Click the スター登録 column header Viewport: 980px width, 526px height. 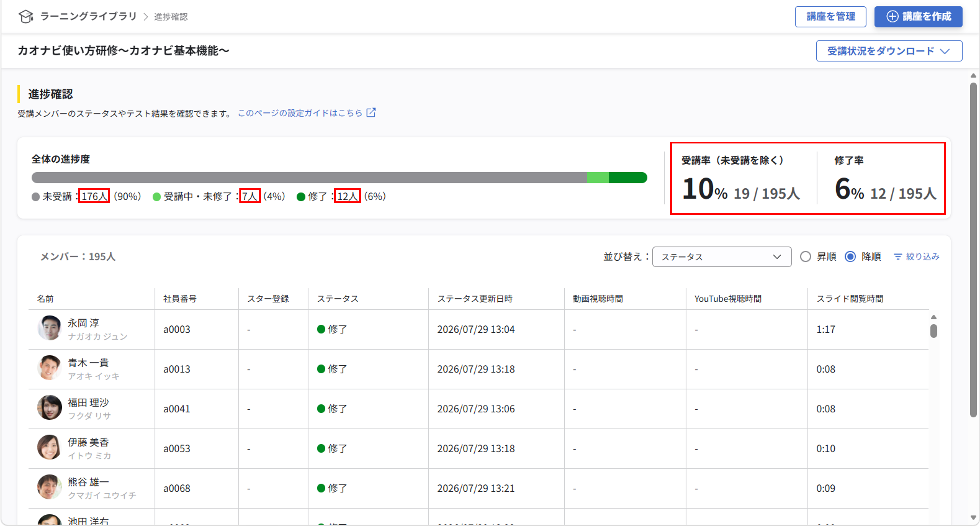(x=268, y=299)
